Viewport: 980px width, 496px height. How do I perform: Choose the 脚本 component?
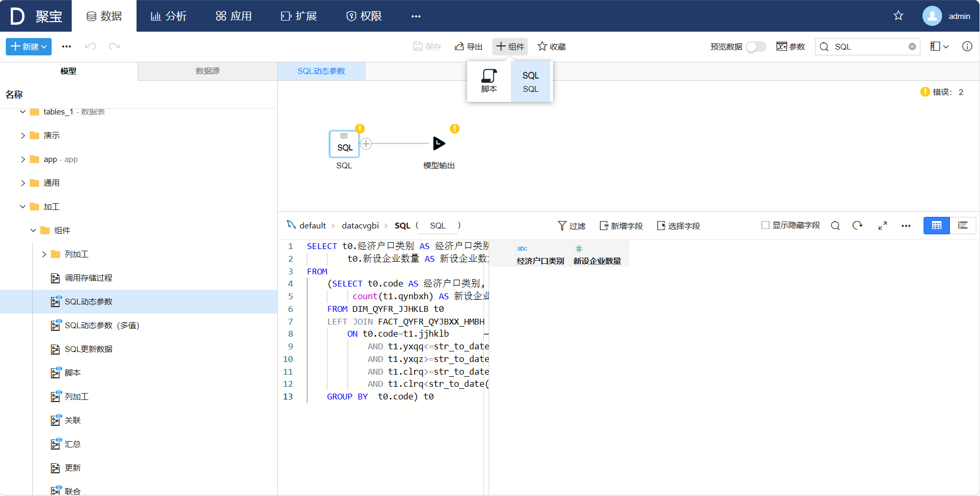[x=489, y=81]
